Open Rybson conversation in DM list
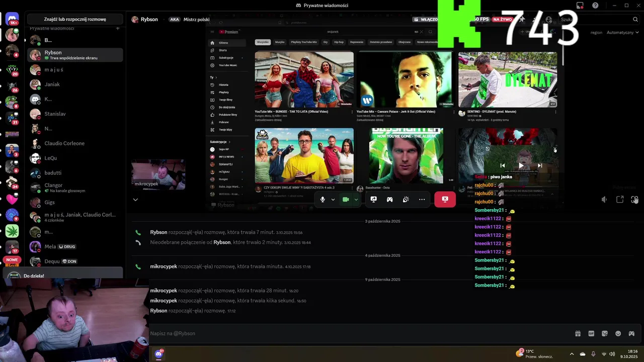 [75, 55]
